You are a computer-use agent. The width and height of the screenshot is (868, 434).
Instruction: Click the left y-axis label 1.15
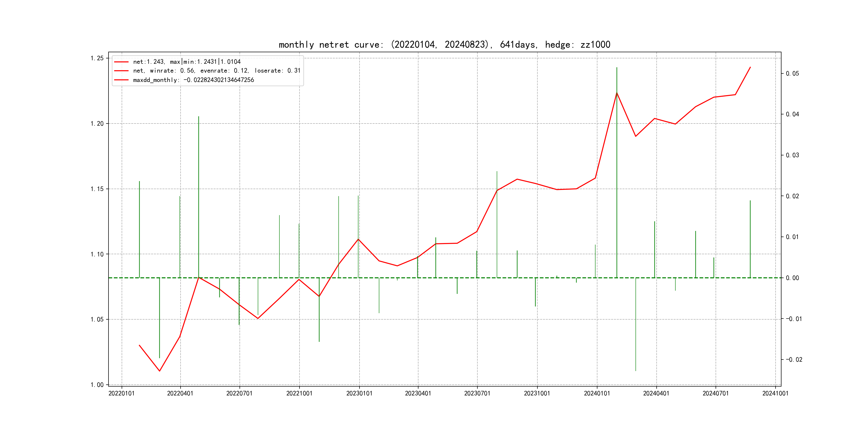click(97, 189)
